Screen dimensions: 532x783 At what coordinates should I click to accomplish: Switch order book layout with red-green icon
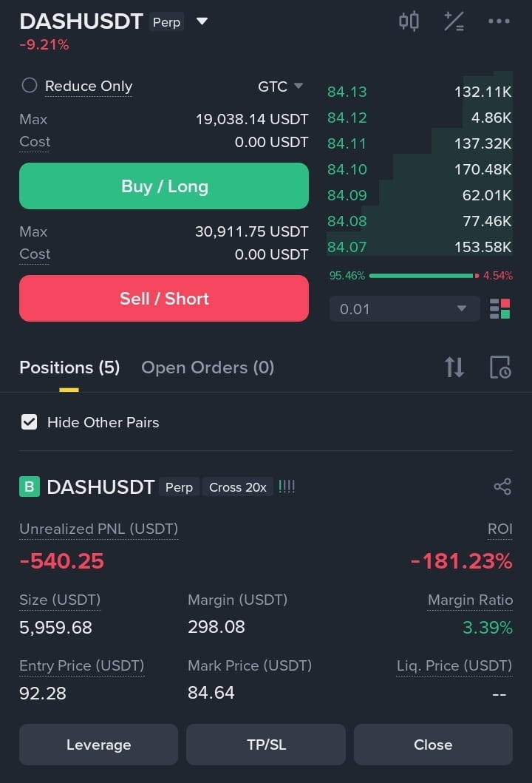pos(499,308)
